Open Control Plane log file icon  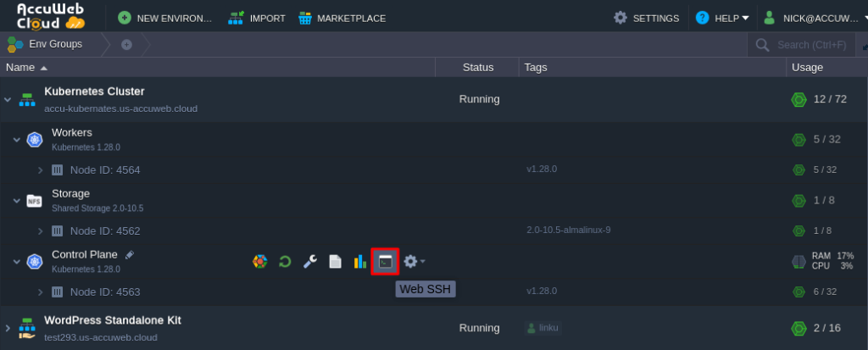click(335, 262)
